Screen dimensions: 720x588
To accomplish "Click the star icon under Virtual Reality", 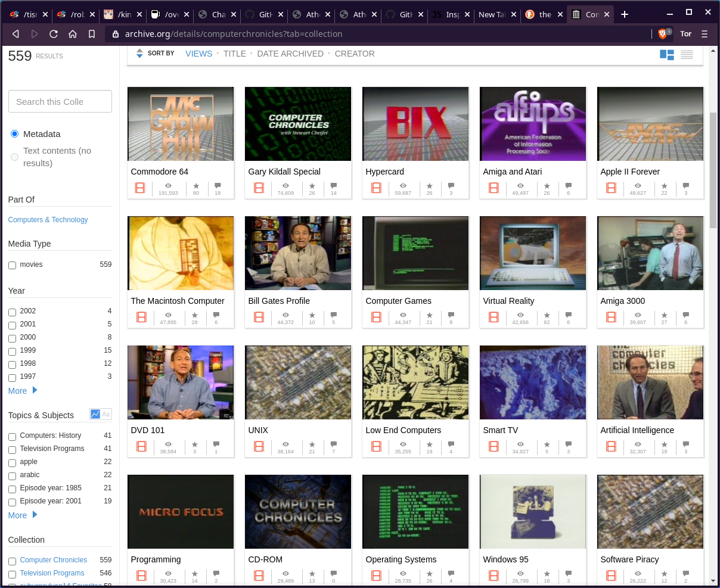I will click(x=547, y=315).
